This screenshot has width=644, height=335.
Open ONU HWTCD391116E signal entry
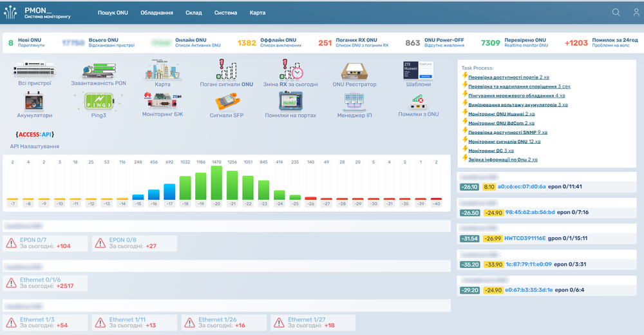[525, 238]
